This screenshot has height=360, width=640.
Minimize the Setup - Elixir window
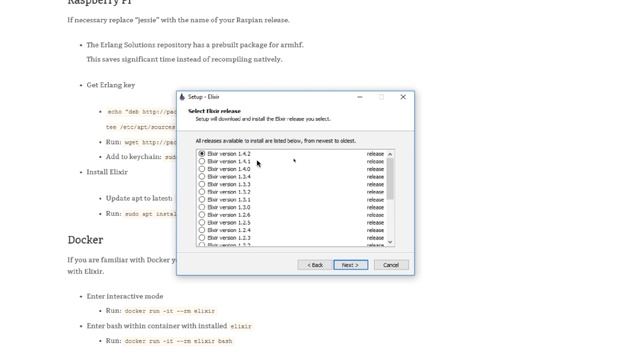(x=360, y=97)
